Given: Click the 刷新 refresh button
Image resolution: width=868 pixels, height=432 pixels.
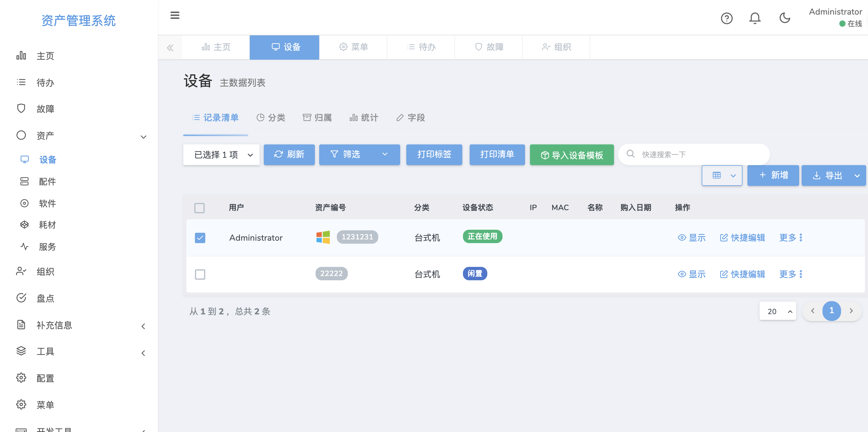Looking at the screenshot, I should click(289, 155).
